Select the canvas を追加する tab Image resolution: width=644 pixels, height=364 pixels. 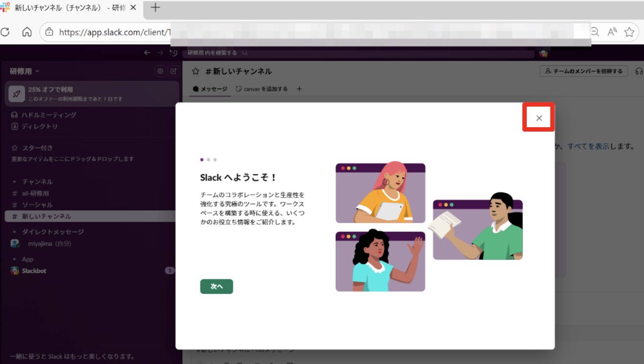click(x=262, y=89)
